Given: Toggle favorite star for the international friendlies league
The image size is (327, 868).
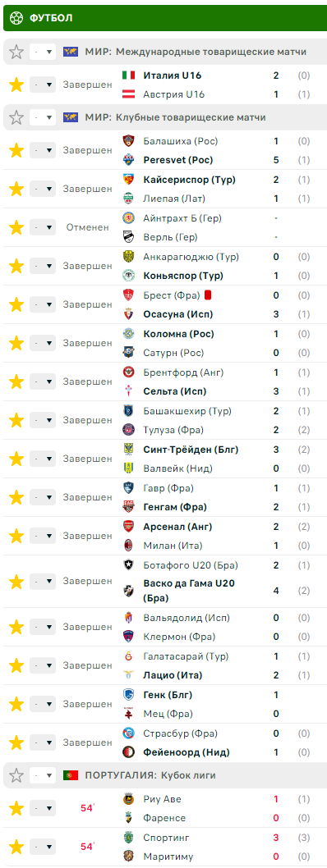Looking at the screenshot, I should (x=16, y=52).
